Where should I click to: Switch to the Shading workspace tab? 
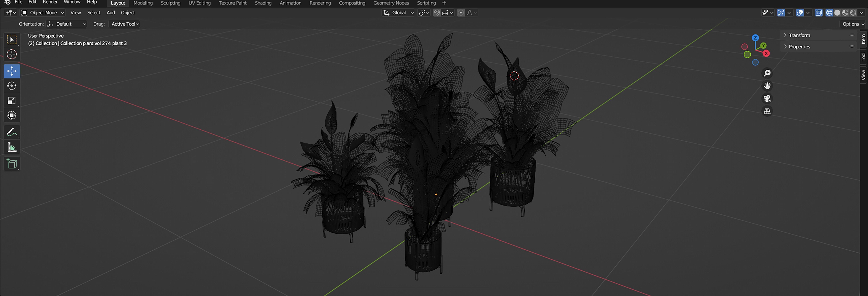click(263, 3)
